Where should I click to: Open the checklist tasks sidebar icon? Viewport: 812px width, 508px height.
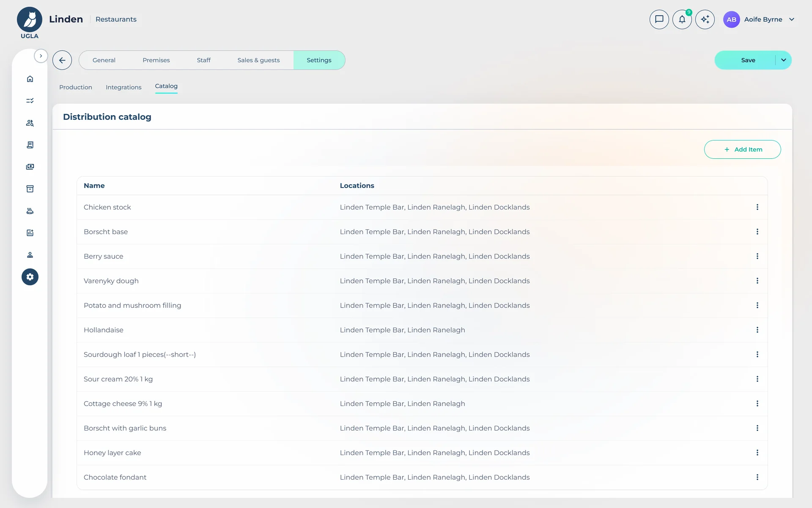coord(30,101)
